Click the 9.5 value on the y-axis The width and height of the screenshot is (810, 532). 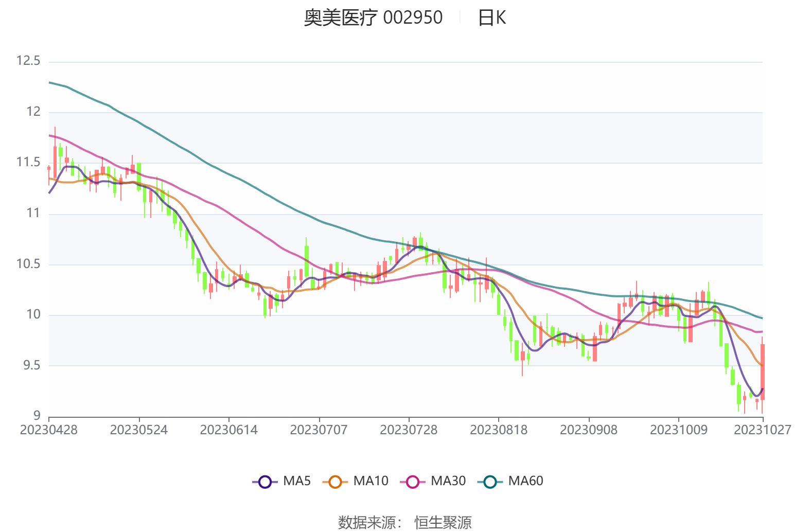click(x=31, y=365)
